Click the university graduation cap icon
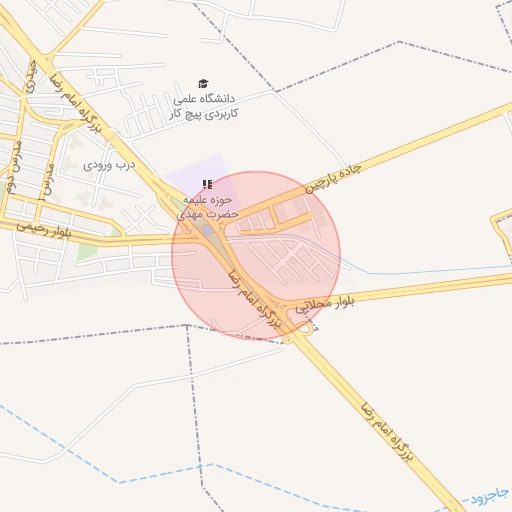The image size is (512, 512). pos(203,84)
